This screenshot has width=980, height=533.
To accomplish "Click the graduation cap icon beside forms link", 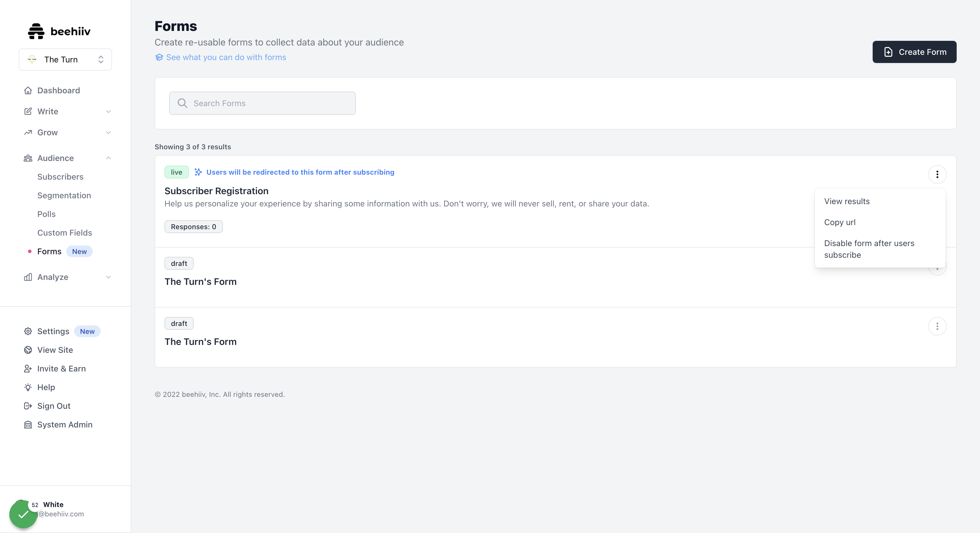I will tap(159, 57).
